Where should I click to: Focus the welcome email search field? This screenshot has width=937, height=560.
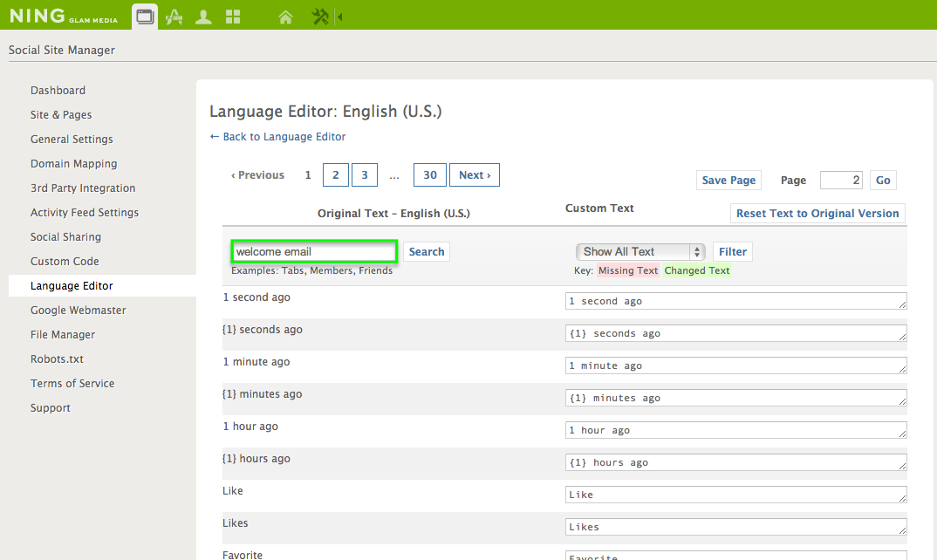point(314,251)
